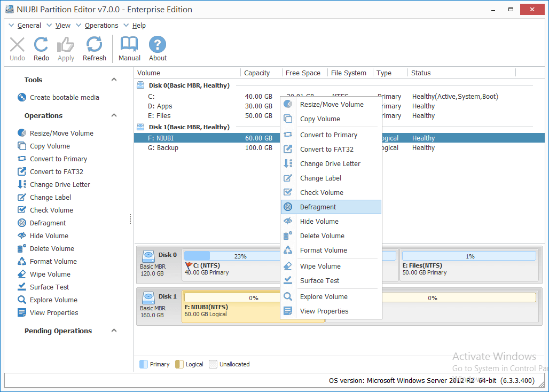This screenshot has height=392, width=549.
Task: Click E: Files(NTFS) partition block in disk map
Action: [469, 265]
